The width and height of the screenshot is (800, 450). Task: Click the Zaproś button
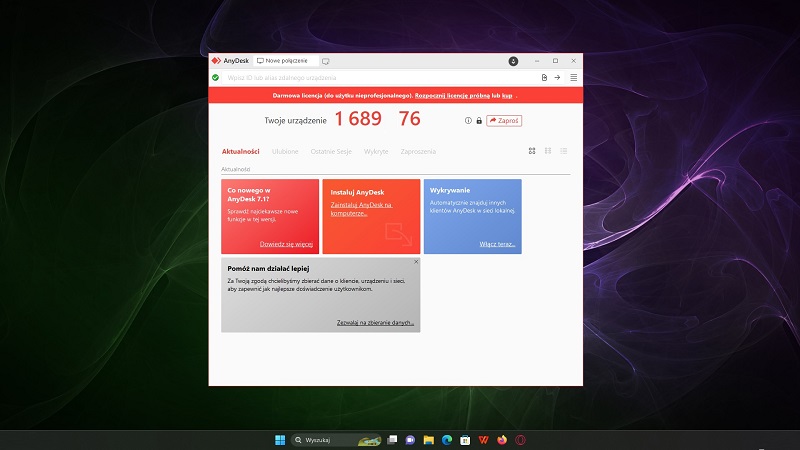pyautogui.click(x=504, y=121)
